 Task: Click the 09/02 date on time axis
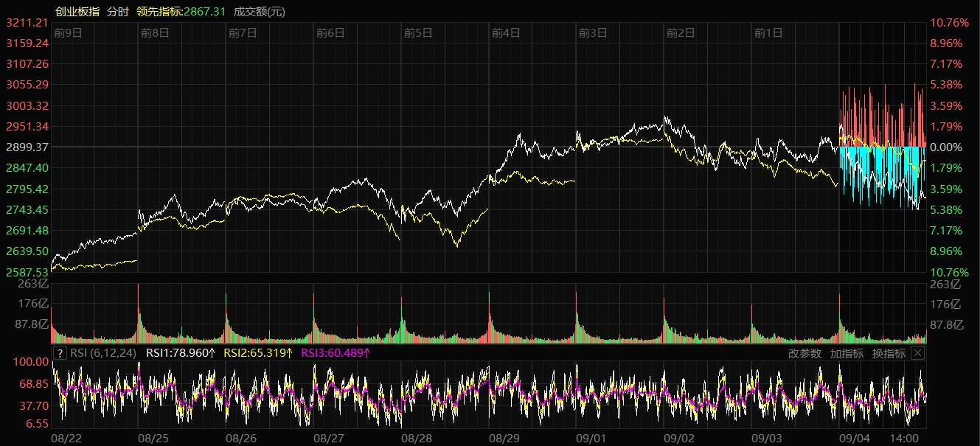point(679,438)
